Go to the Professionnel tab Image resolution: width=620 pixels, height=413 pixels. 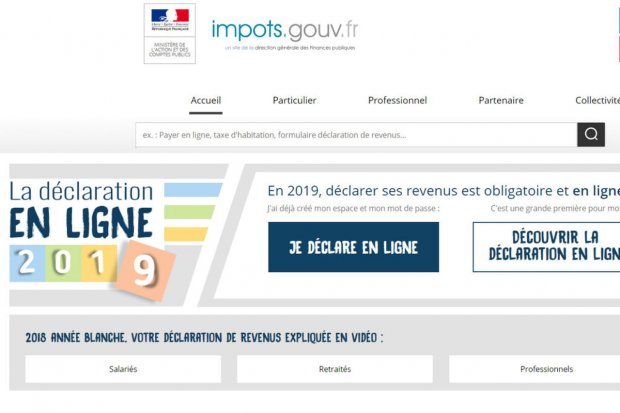tap(397, 100)
